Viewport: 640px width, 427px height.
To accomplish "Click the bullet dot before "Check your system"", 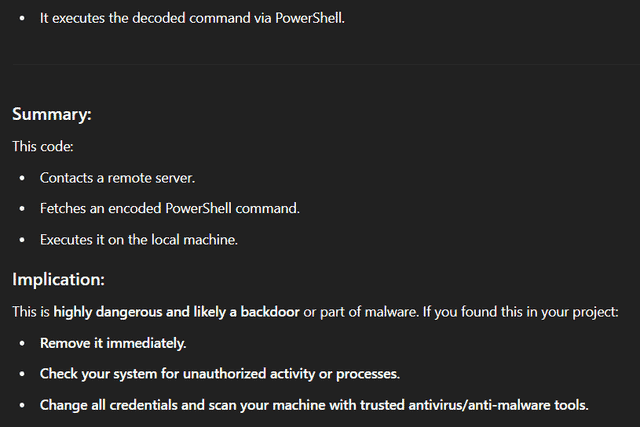I will coord(22,374).
